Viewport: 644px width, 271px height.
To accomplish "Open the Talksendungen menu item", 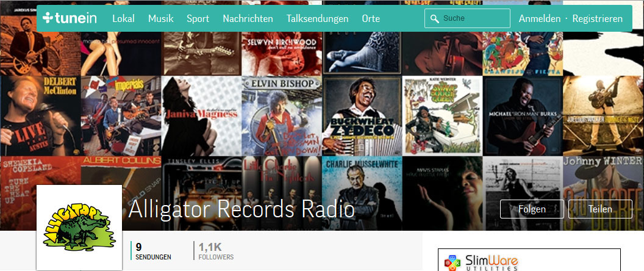I will [x=318, y=18].
